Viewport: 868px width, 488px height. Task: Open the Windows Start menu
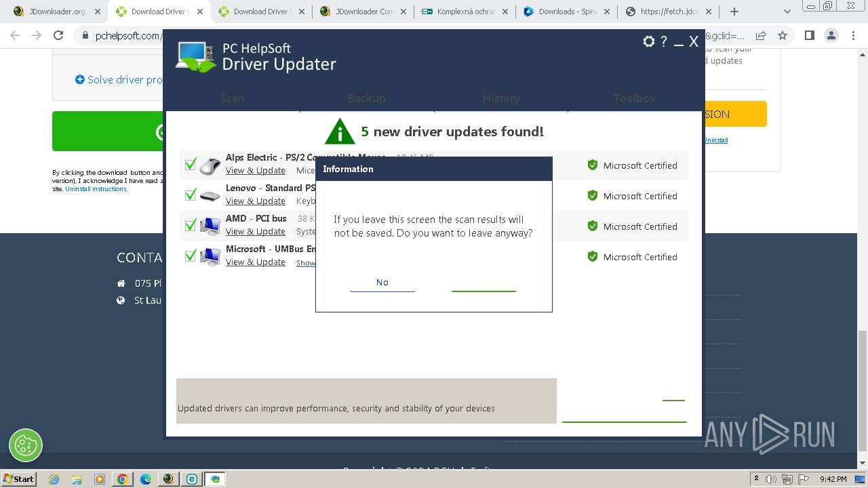pos(18,479)
